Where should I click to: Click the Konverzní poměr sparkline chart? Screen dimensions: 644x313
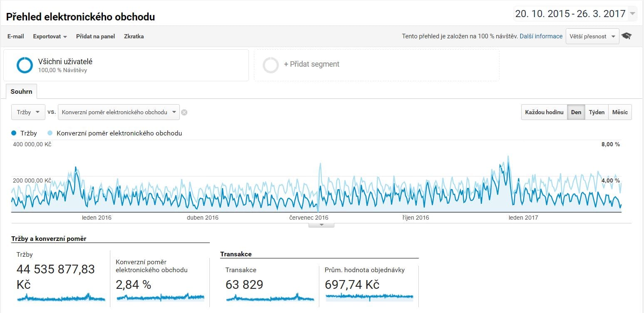tap(160, 298)
